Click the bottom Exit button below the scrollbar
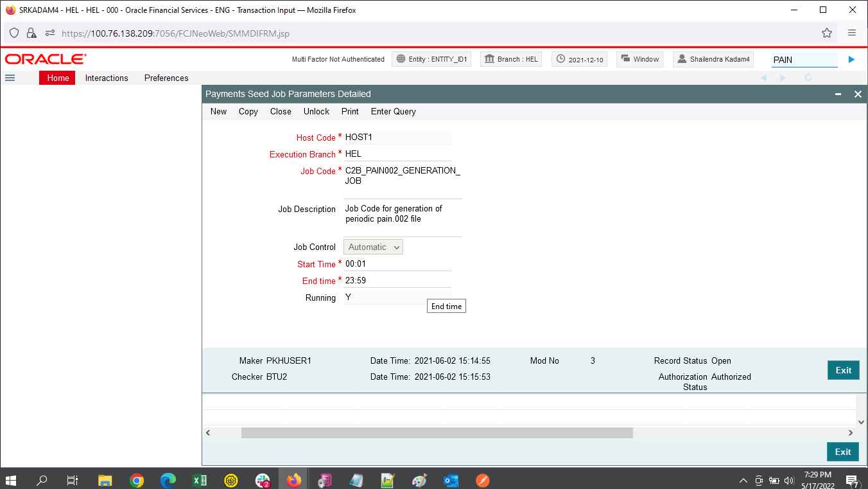The width and height of the screenshot is (868, 489). [843, 452]
